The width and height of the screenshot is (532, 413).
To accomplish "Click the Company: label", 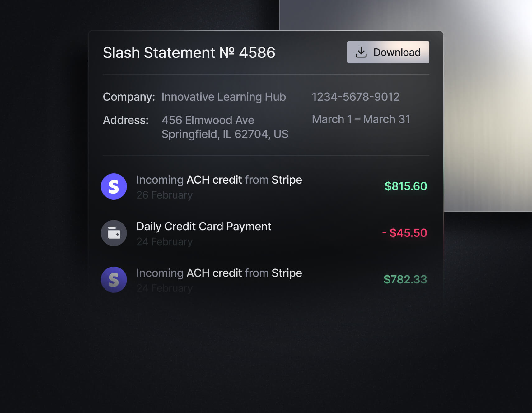I will tap(129, 97).
